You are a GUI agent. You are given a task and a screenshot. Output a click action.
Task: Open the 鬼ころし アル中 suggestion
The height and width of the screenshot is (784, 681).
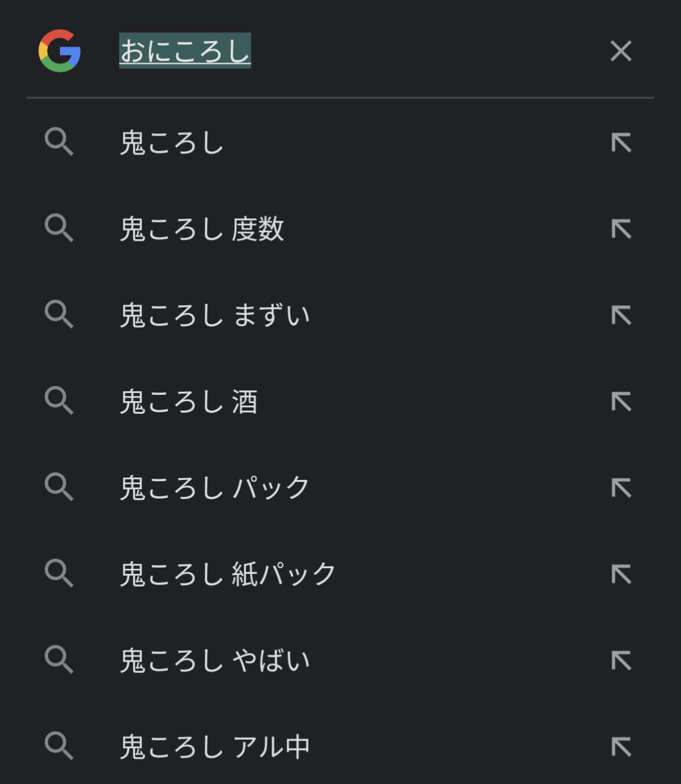pyautogui.click(x=215, y=747)
